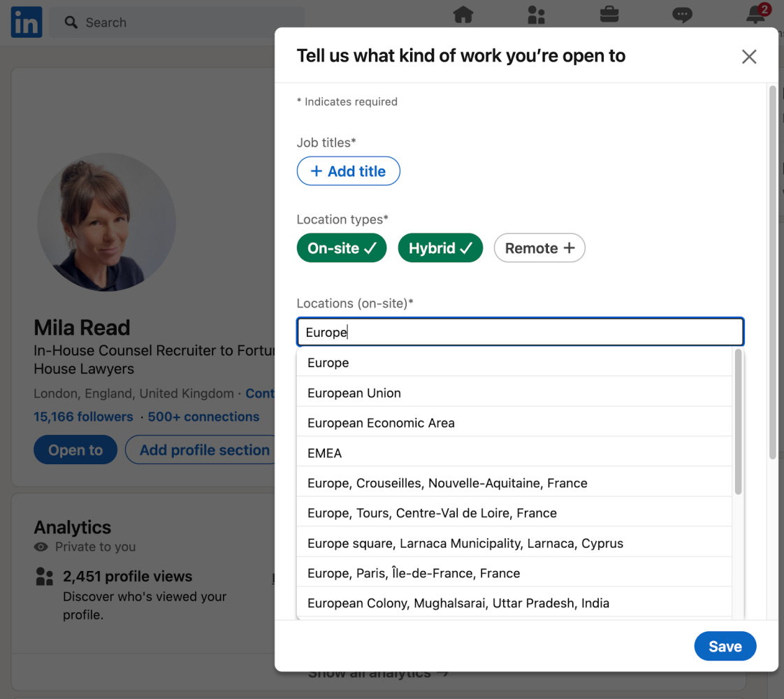The image size is (784, 699).
Task: Open the Jobs briefcase icon
Action: click(x=609, y=15)
